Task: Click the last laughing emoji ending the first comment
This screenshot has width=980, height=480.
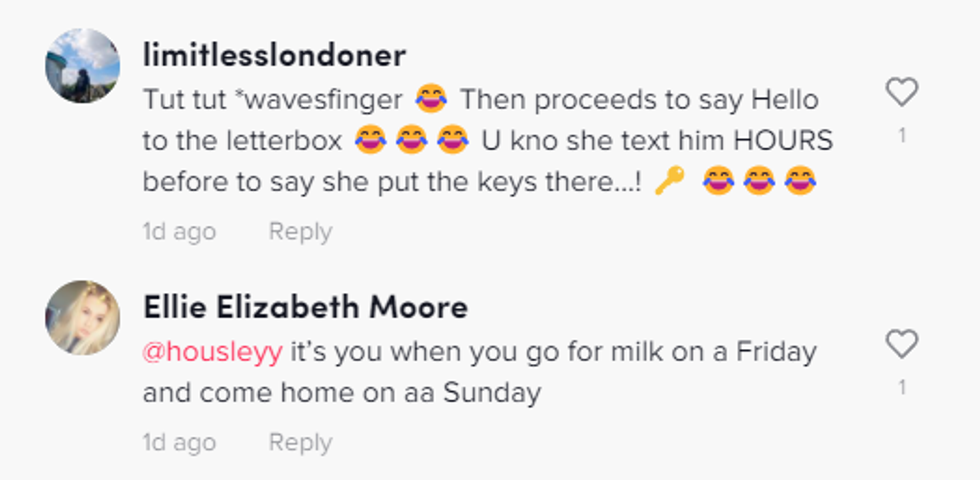Action: [x=799, y=182]
